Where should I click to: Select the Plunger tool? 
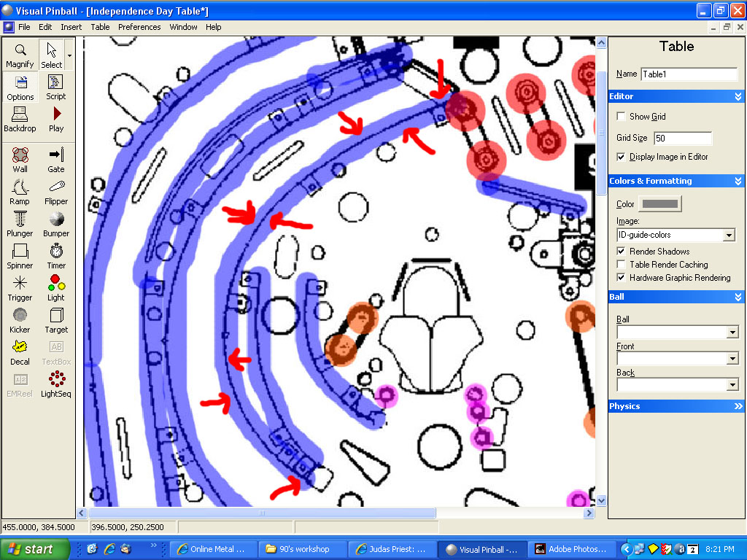[20, 224]
